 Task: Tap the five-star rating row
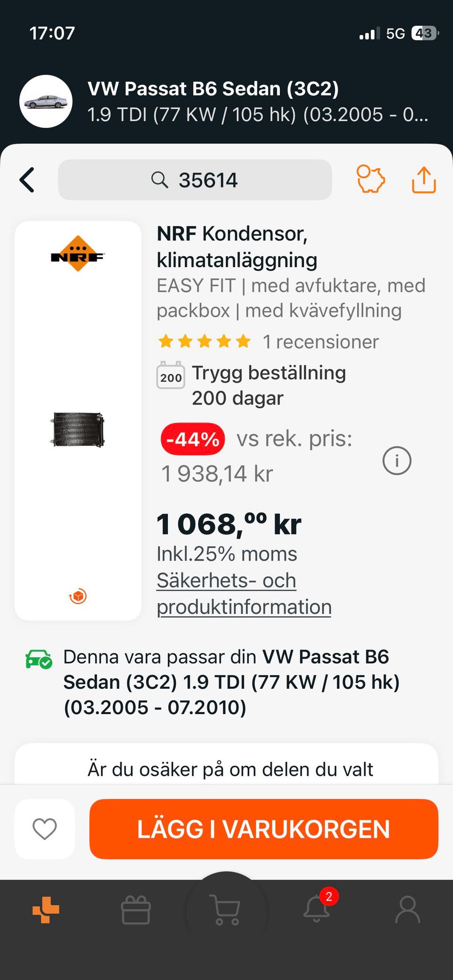pyautogui.click(x=204, y=341)
